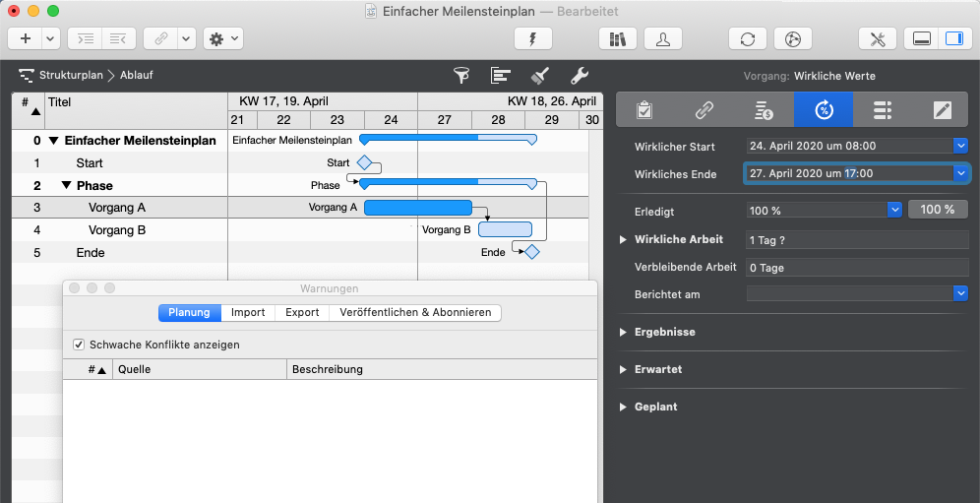Select the Veröffentlichen & Abonnieren tab
The height and width of the screenshot is (503, 980).
[x=415, y=312]
